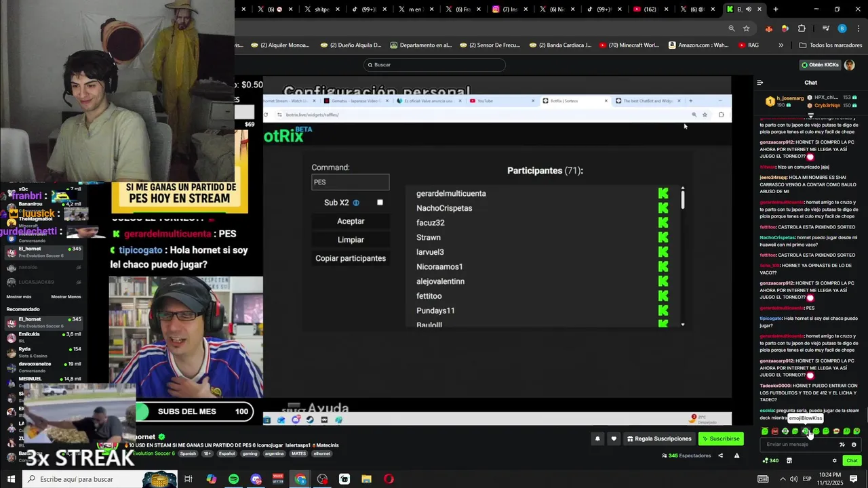Open Windows notification center icon

coord(854,479)
